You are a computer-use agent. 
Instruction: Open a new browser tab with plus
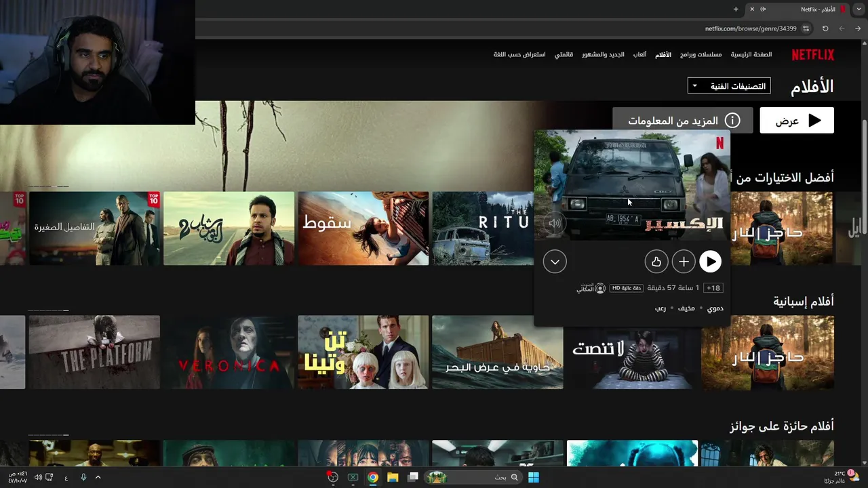coord(736,9)
